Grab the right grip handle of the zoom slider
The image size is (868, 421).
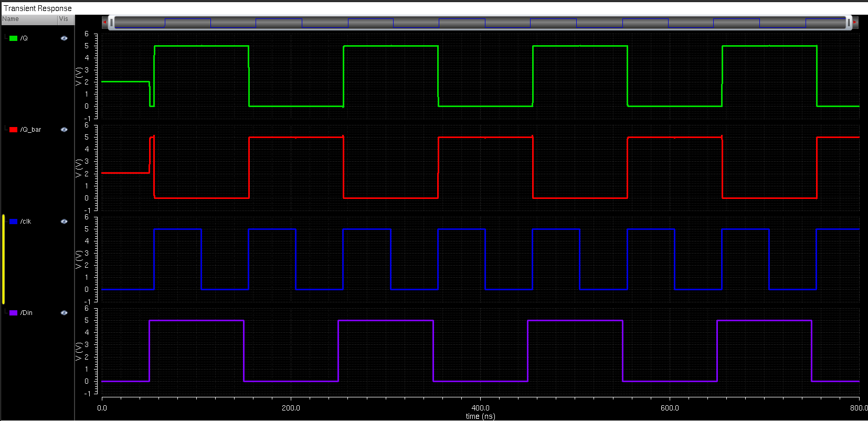849,22
